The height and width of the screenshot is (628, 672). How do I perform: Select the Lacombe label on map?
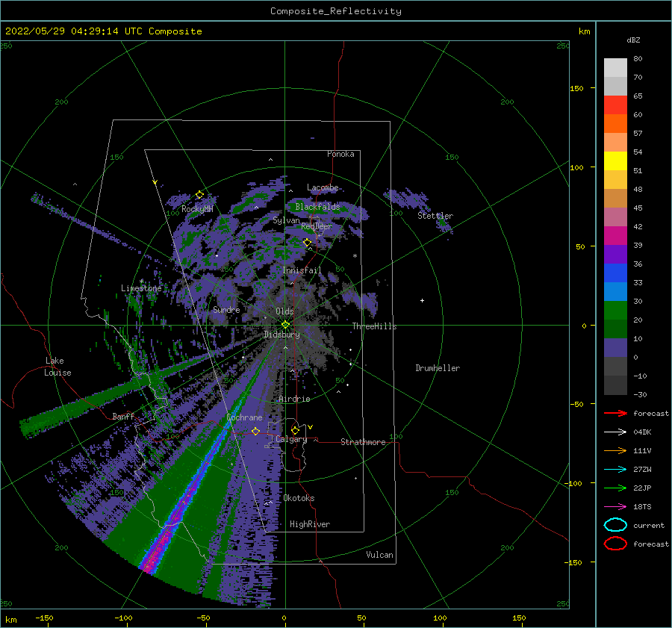tap(323, 187)
